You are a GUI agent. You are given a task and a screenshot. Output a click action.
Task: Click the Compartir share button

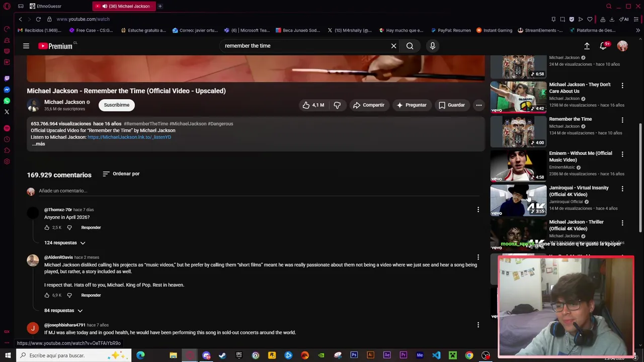pyautogui.click(x=368, y=105)
